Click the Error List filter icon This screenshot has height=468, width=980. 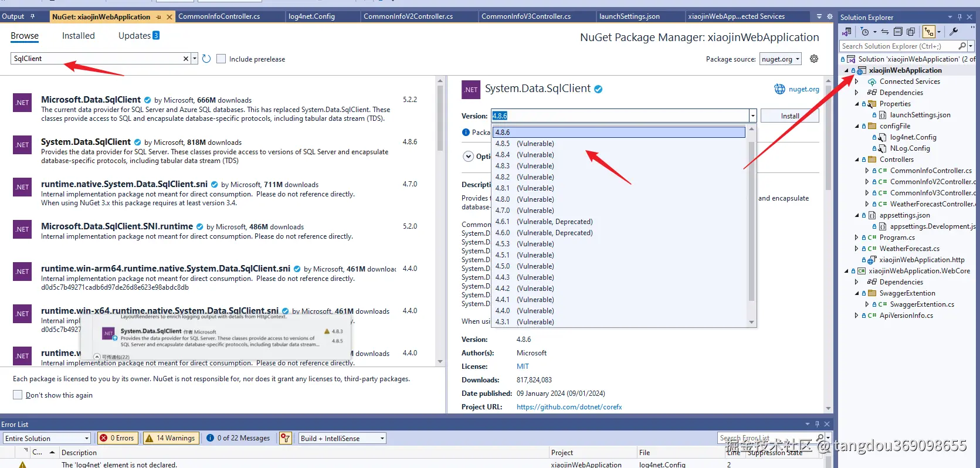(x=286, y=438)
